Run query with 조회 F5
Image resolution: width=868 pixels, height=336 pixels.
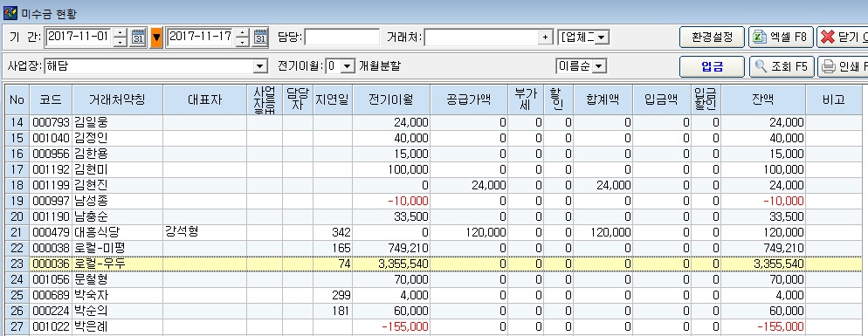click(781, 66)
